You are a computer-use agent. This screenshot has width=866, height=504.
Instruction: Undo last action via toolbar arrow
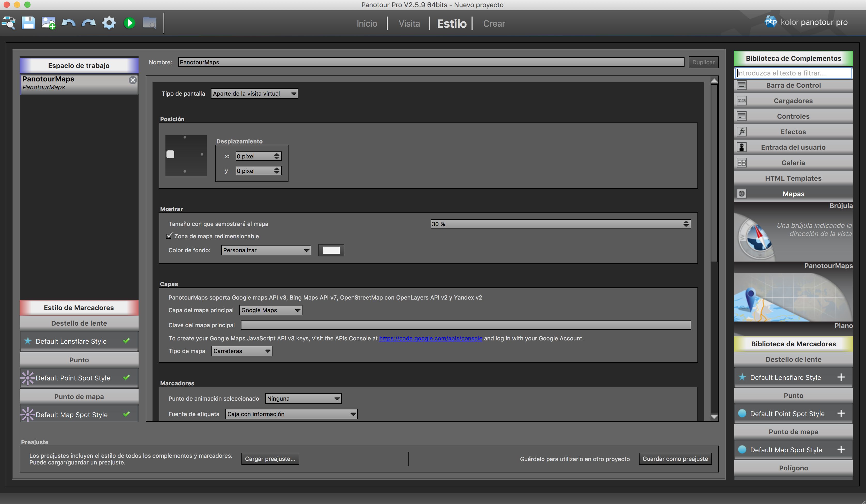pos(69,23)
